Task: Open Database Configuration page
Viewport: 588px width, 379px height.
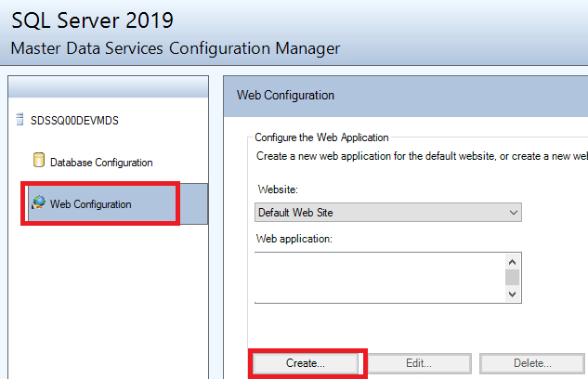Action: pos(101,163)
